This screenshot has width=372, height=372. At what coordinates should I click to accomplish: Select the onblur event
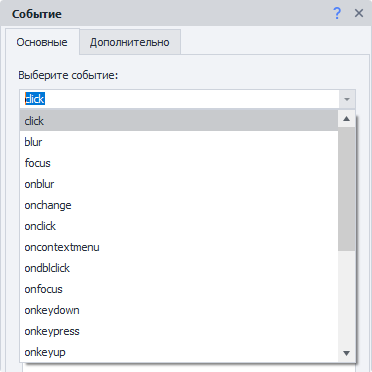click(179, 184)
